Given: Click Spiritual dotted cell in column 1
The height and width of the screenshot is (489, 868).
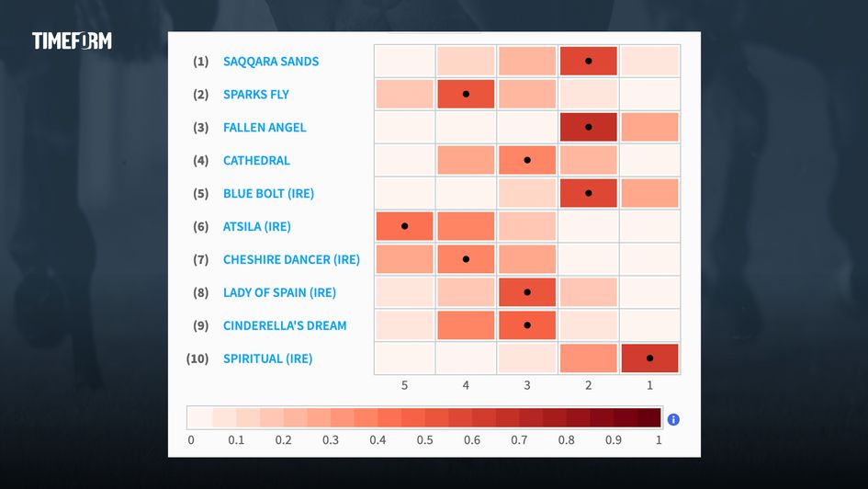Looking at the screenshot, I should pyautogui.click(x=649, y=358).
